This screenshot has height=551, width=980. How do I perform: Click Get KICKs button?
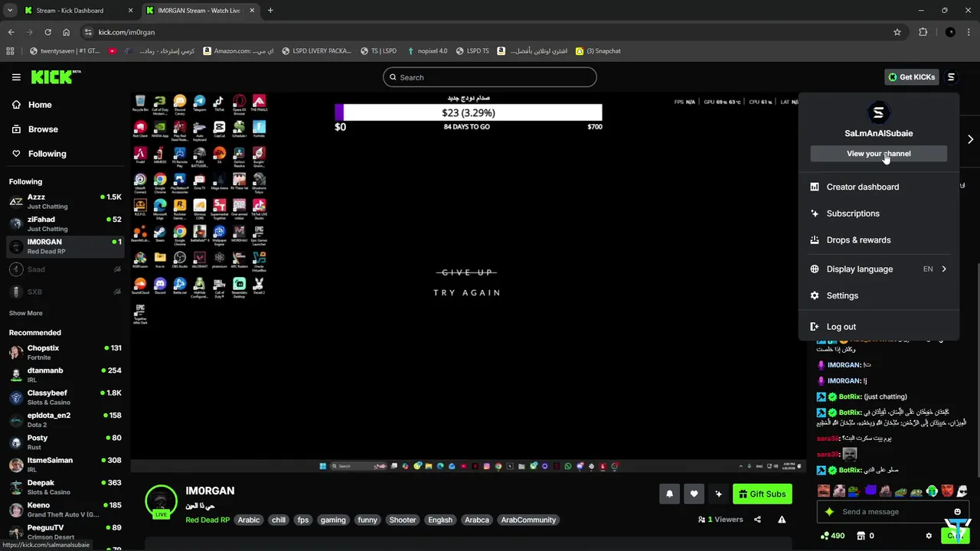tap(910, 77)
